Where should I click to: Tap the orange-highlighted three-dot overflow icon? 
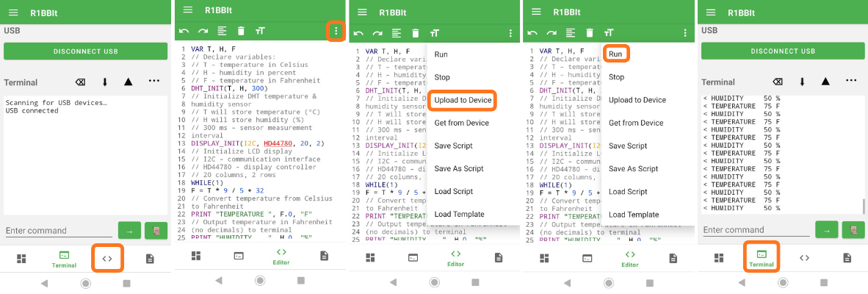pyautogui.click(x=336, y=31)
